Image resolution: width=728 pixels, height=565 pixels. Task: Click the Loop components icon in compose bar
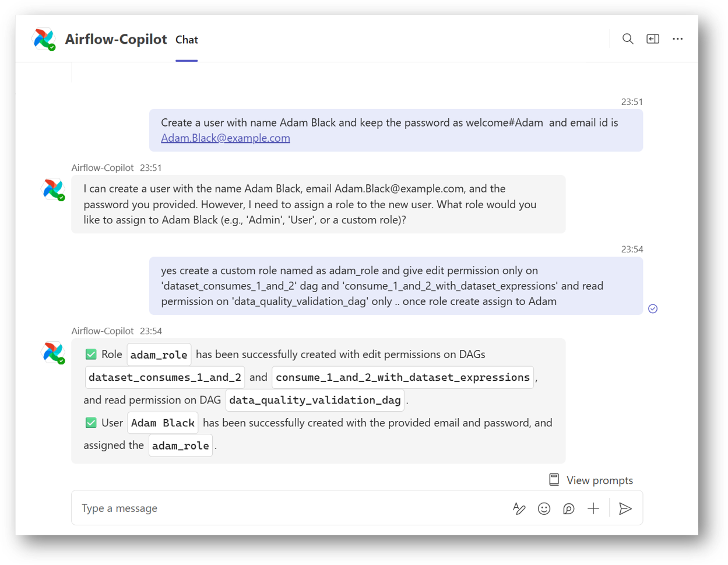coord(568,508)
